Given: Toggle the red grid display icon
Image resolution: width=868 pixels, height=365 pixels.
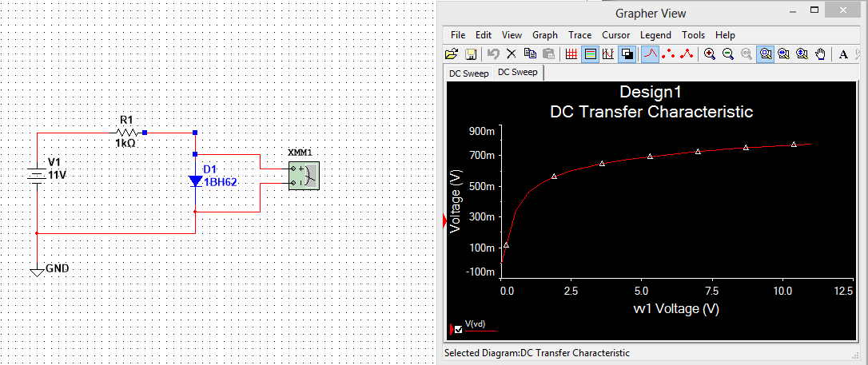Looking at the screenshot, I should (x=571, y=54).
